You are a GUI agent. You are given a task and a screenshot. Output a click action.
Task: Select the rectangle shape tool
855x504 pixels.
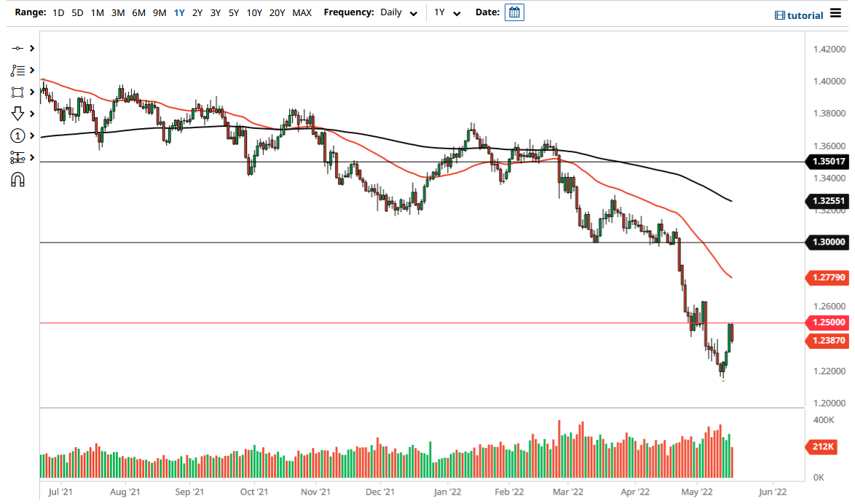pyautogui.click(x=17, y=92)
